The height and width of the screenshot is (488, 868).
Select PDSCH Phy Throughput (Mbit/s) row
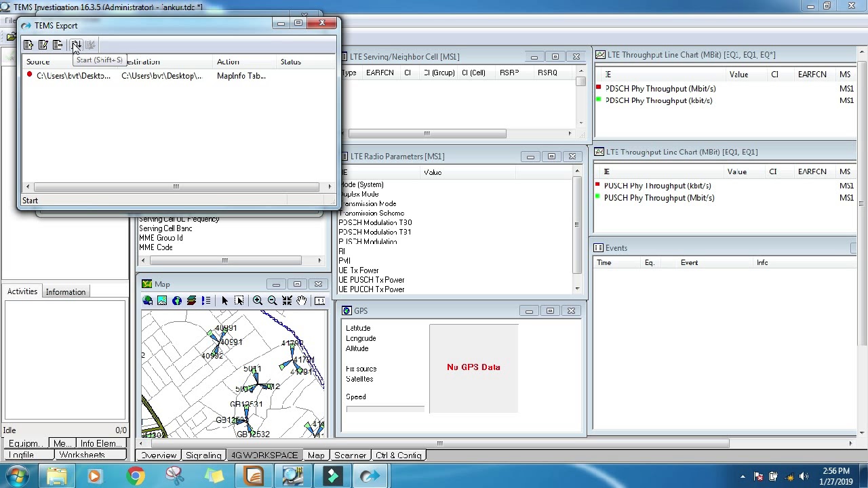click(x=660, y=89)
